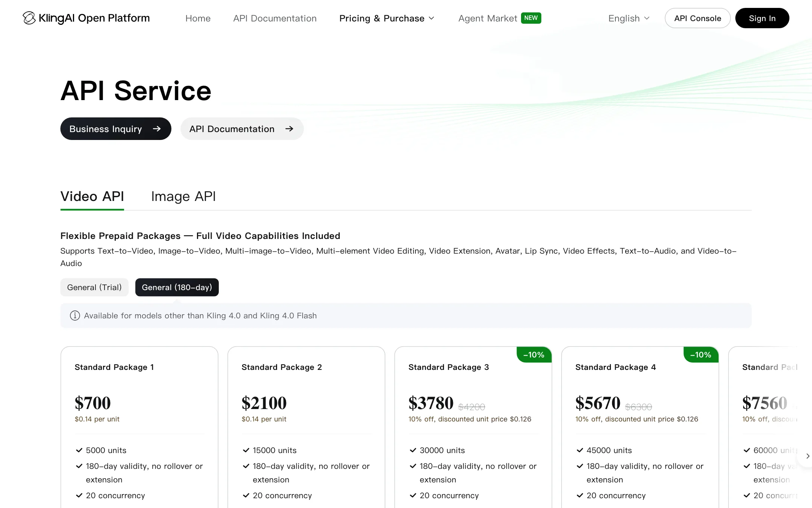Click the info icon beside the Kling 4.0 notice

coord(75,315)
